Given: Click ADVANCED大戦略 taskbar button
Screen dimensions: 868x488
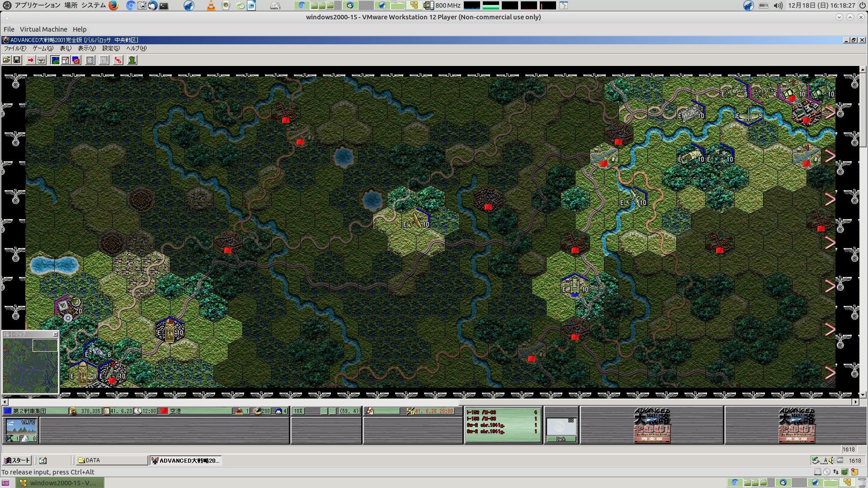Looking at the screenshot, I should pyautogui.click(x=185, y=460).
